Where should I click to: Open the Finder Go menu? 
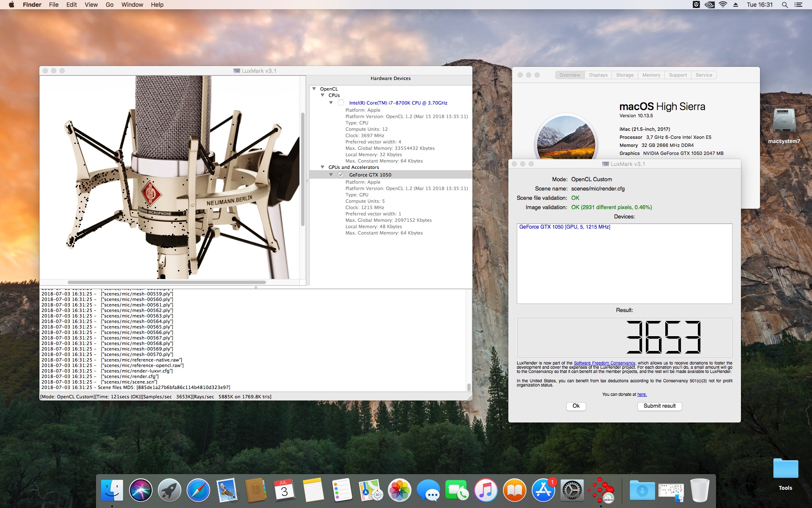click(x=110, y=5)
